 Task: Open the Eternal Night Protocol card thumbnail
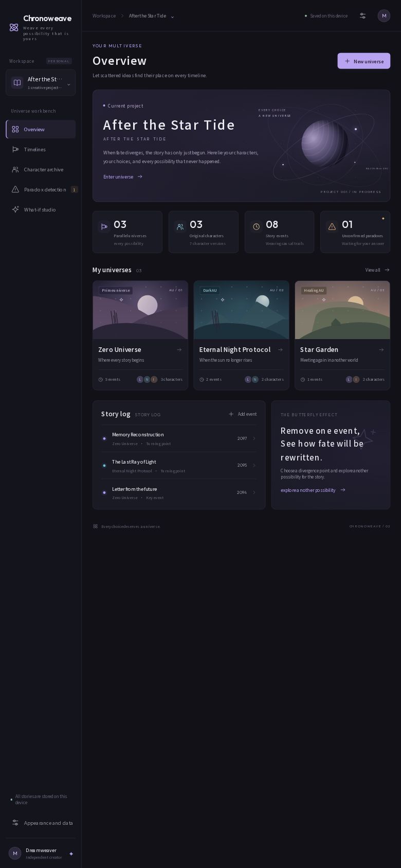click(x=242, y=310)
